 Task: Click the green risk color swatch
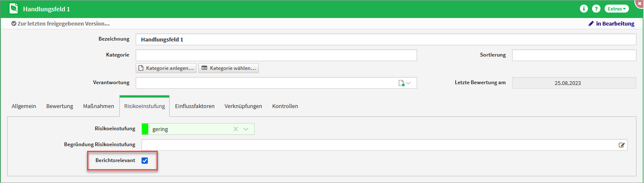[x=145, y=129]
